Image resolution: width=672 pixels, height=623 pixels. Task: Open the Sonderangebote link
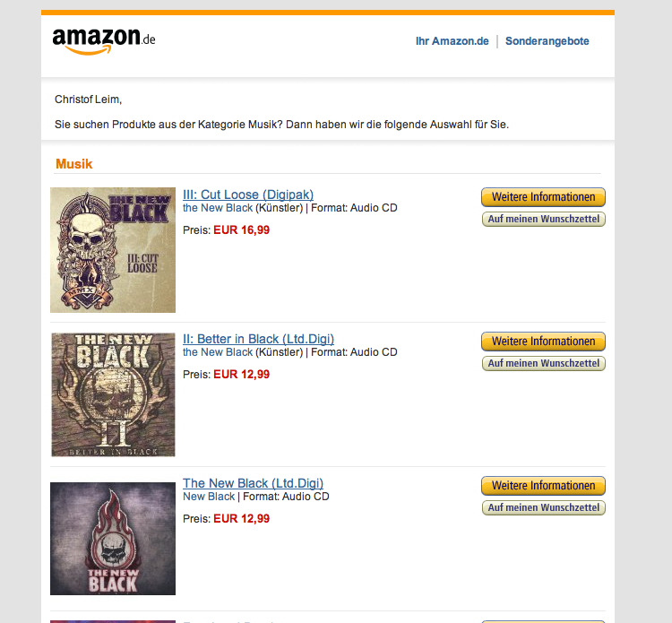coord(547,41)
